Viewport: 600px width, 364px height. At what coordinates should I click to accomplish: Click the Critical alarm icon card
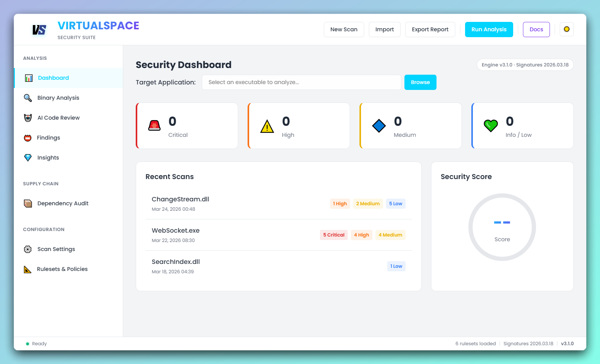154,126
